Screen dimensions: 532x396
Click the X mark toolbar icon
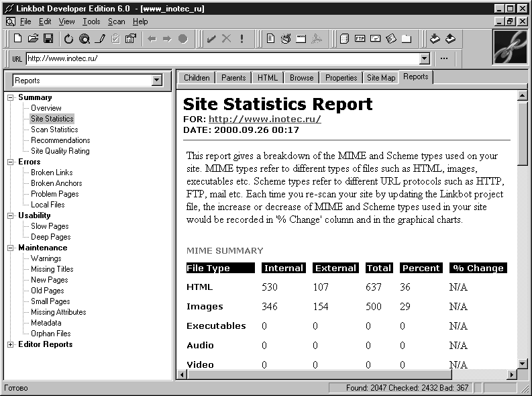tap(226, 39)
